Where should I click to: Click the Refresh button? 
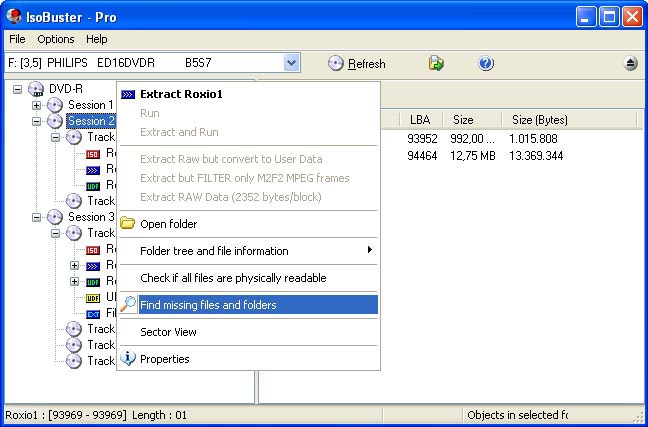pos(357,64)
